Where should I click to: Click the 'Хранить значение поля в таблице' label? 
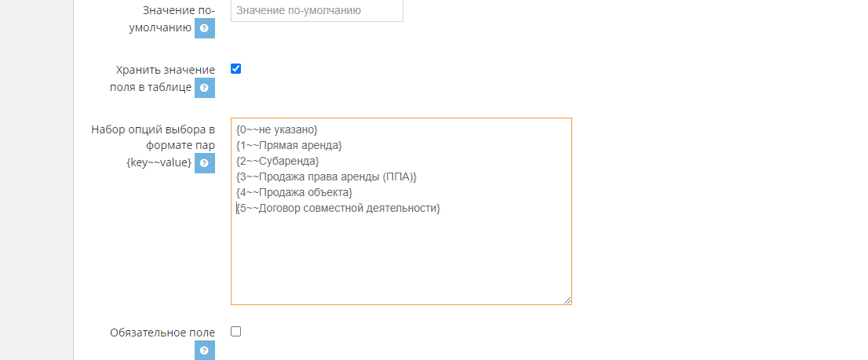click(165, 78)
